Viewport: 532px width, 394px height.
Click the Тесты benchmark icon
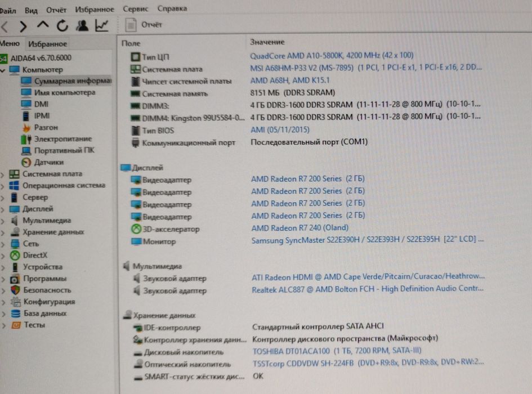click(16, 325)
